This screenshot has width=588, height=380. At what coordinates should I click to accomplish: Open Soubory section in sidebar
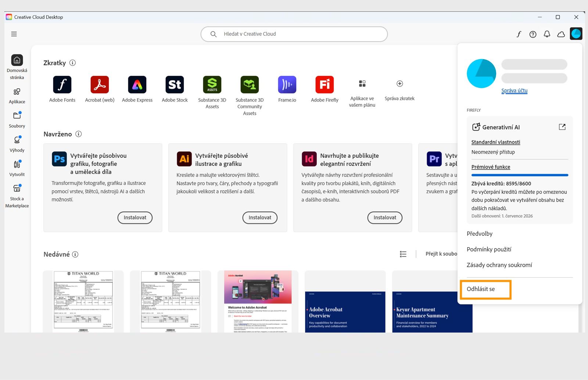[x=17, y=120]
